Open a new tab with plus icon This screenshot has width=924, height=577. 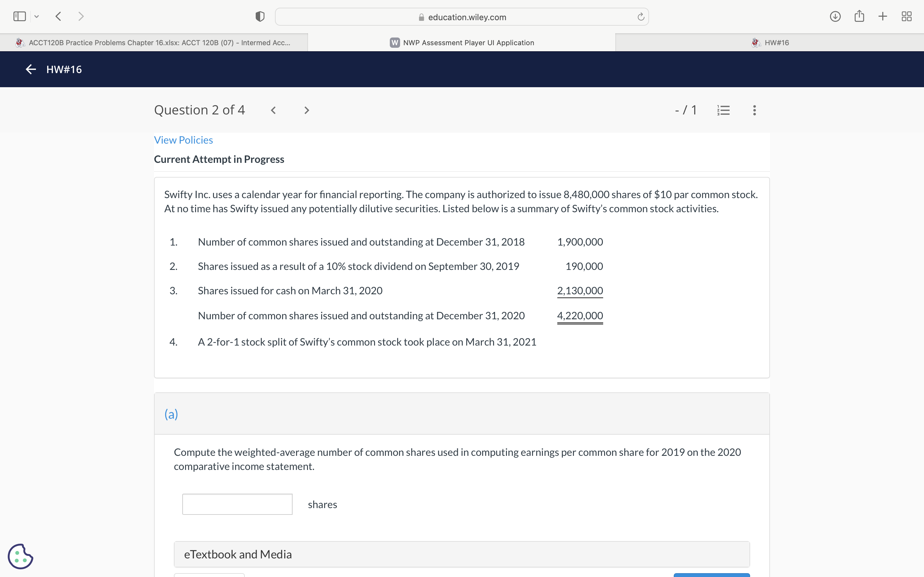pyautogui.click(x=882, y=16)
